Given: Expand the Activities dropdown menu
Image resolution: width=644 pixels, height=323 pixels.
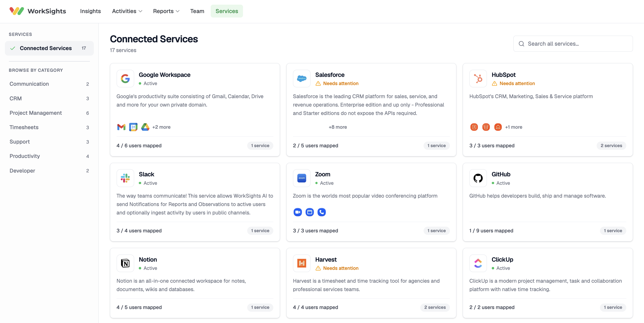Looking at the screenshot, I should point(127,11).
